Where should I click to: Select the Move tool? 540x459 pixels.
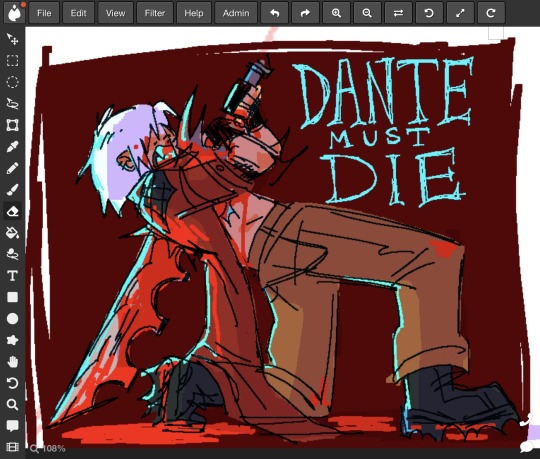click(x=12, y=39)
